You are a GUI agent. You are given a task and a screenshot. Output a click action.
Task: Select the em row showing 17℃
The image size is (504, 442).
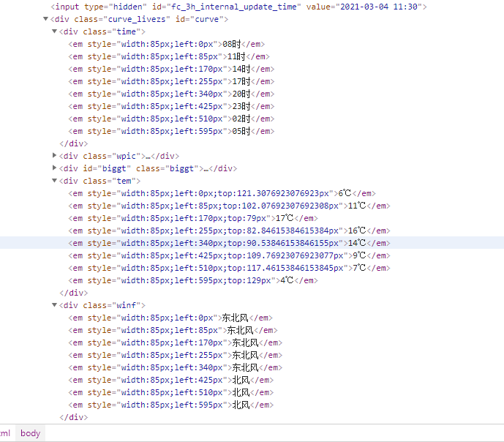(x=193, y=219)
